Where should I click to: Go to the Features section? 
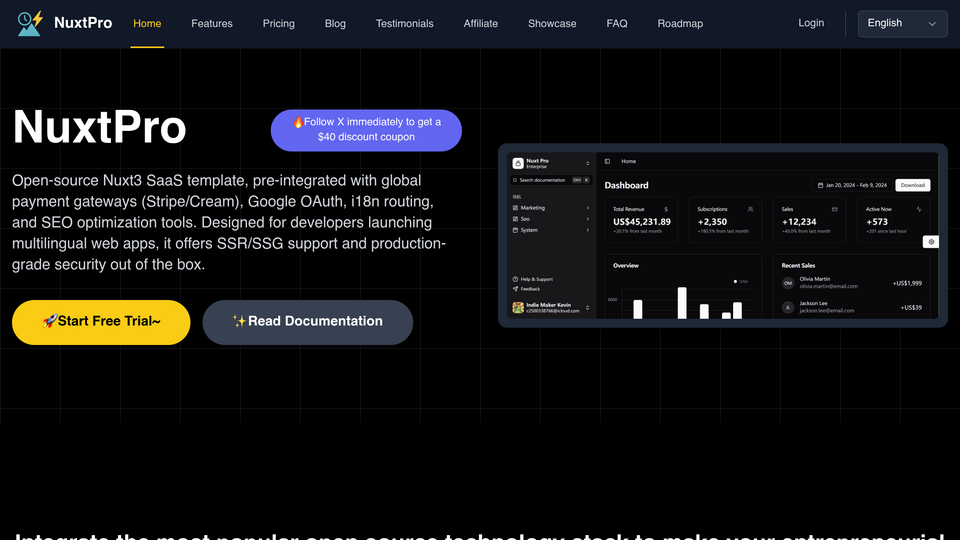tap(212, 23)
